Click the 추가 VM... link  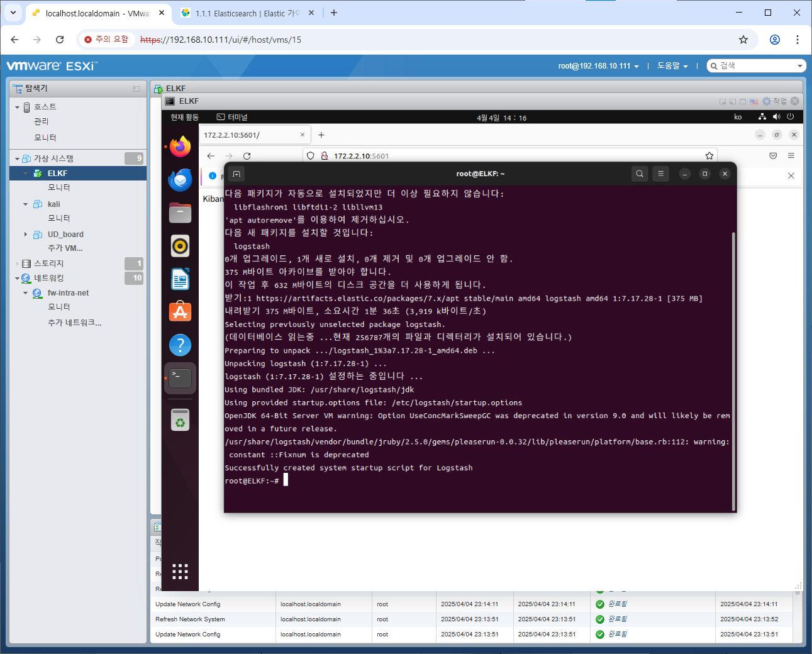[x=65, y=248]
